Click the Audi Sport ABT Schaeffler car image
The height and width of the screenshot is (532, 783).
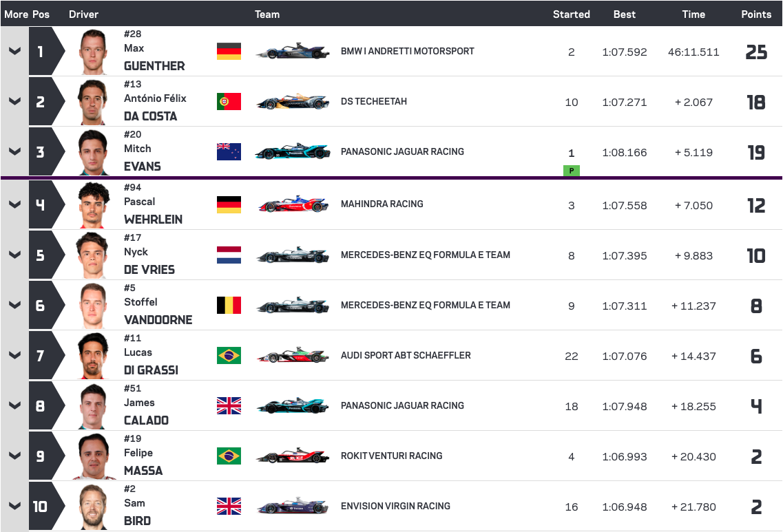coord(293,355)
